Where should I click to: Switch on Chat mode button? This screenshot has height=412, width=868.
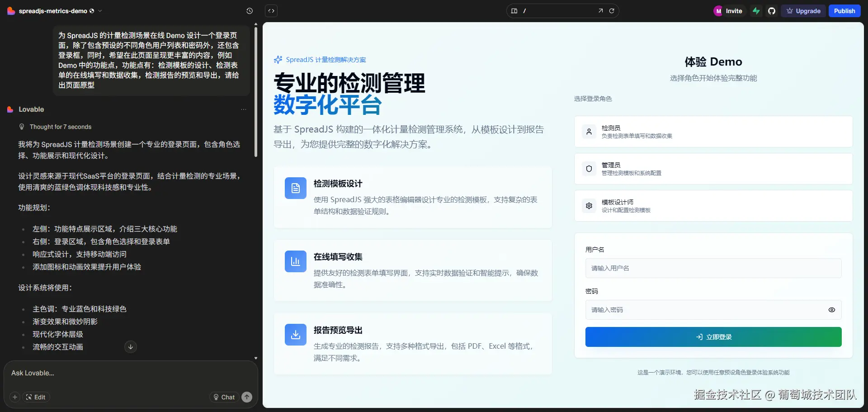224,397
